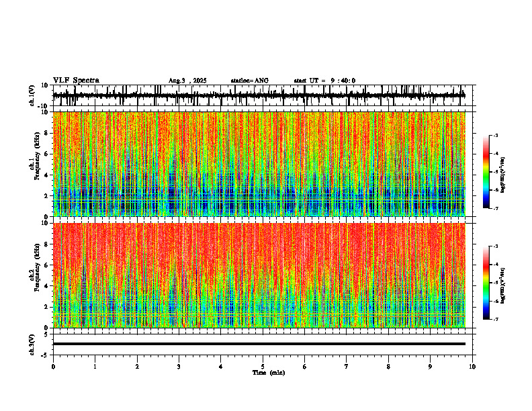
Task: Click the ch.3(V) axis label
Action: (x=32, y=345)
